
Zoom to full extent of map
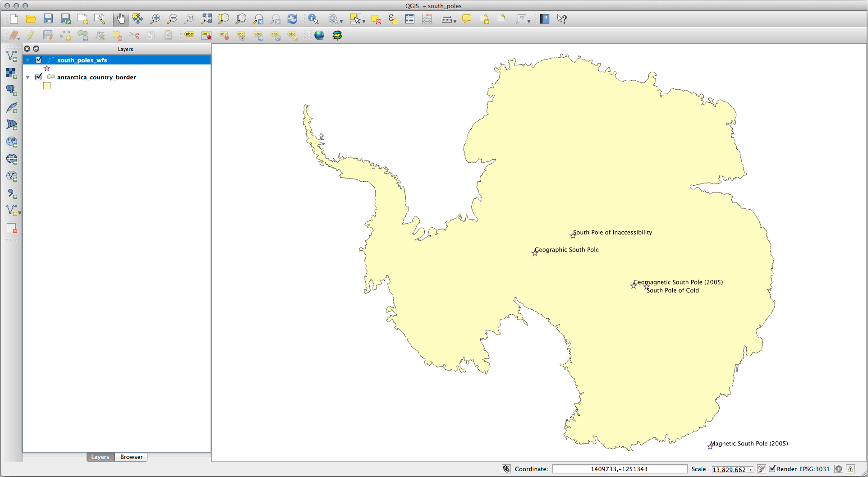[x=207, y=19]
